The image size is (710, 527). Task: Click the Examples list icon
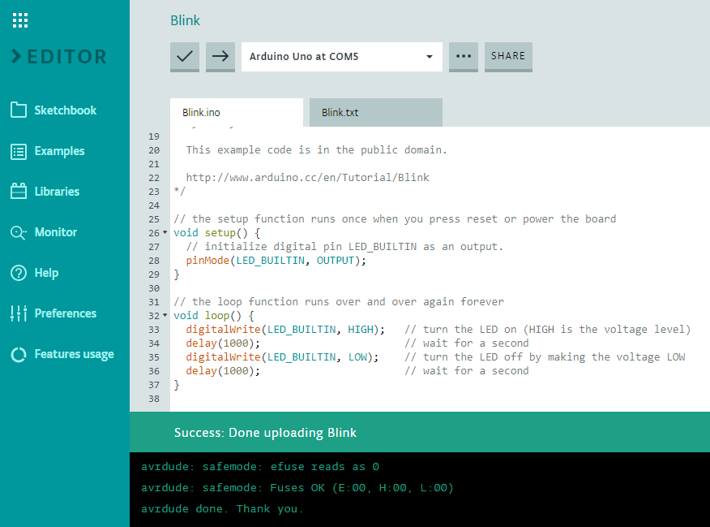tap(18, 151)
